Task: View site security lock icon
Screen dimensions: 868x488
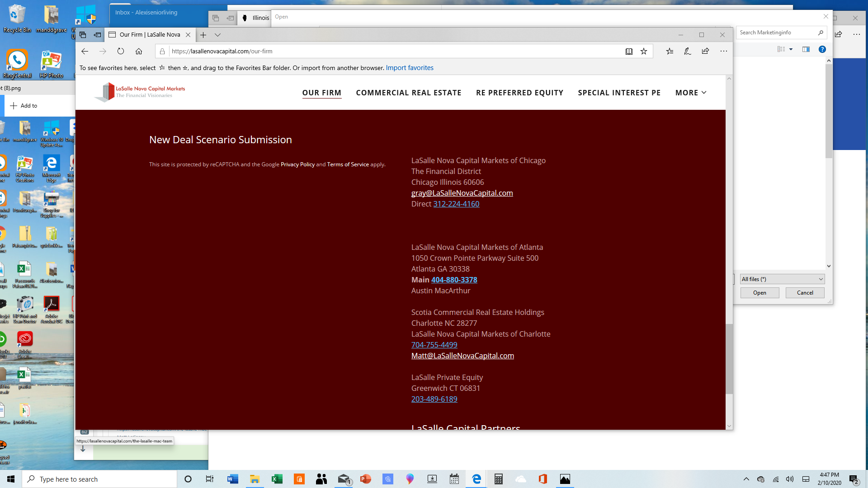Action: tap(162, 51)
